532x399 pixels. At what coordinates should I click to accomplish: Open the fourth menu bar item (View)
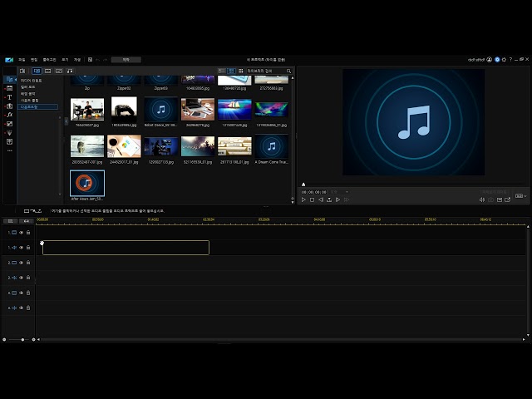tap(65, 60)
